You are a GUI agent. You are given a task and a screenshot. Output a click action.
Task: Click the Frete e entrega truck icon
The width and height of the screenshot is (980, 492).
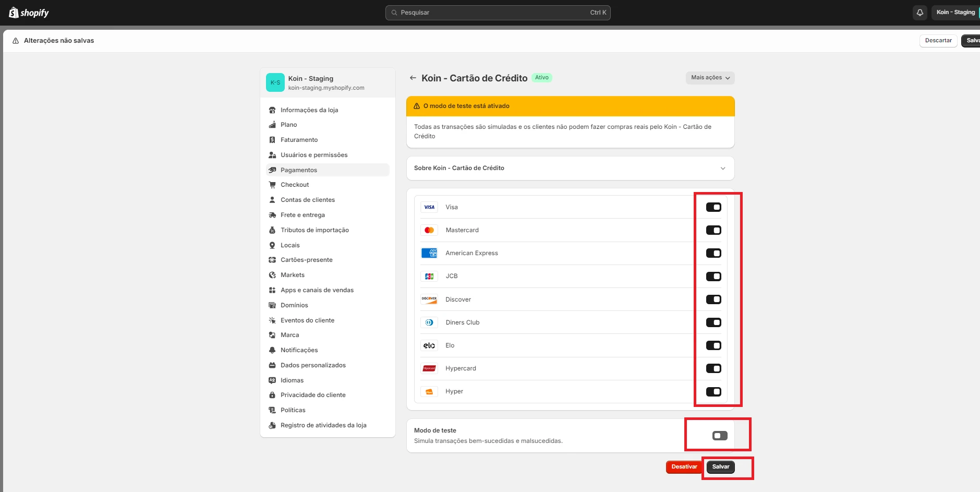coord(272,215)
